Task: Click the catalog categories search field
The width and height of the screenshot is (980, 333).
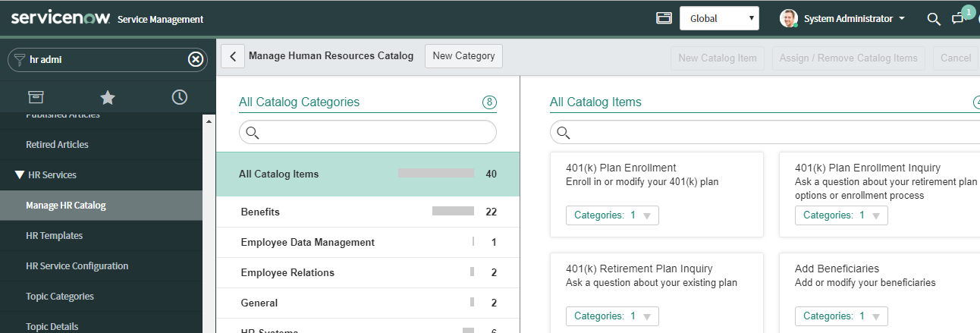Action: pyautogui.click(x=368, y=133)
